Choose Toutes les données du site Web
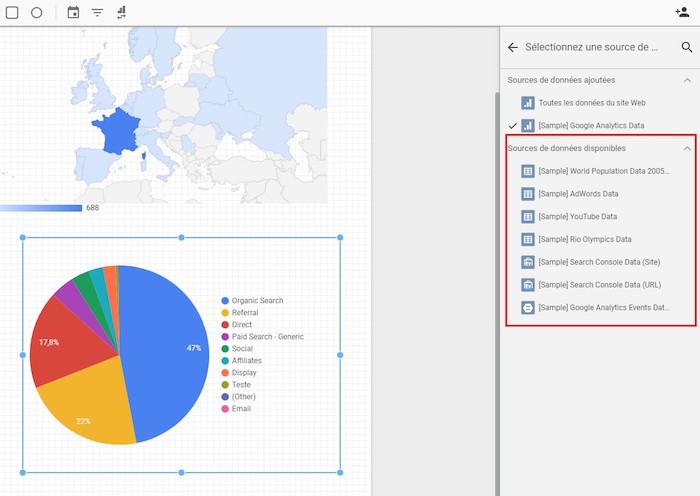The image size is (700, 496). click(x=591, y=103)
